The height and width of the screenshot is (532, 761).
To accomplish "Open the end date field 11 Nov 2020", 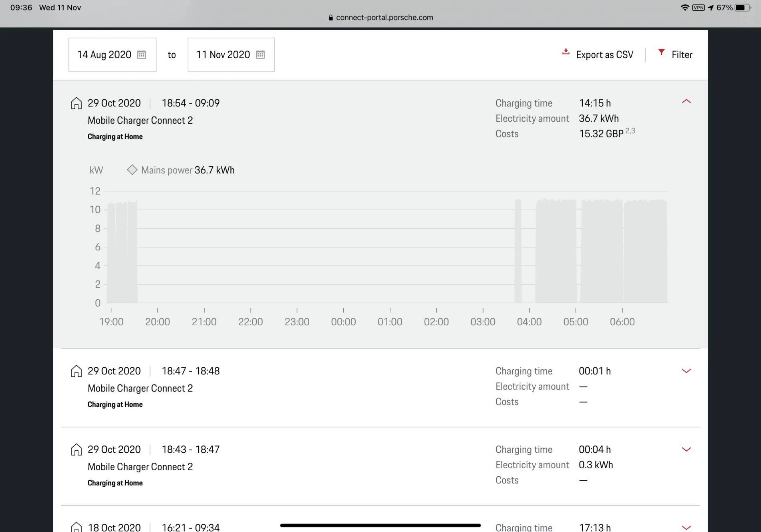I will click(231, 55).
